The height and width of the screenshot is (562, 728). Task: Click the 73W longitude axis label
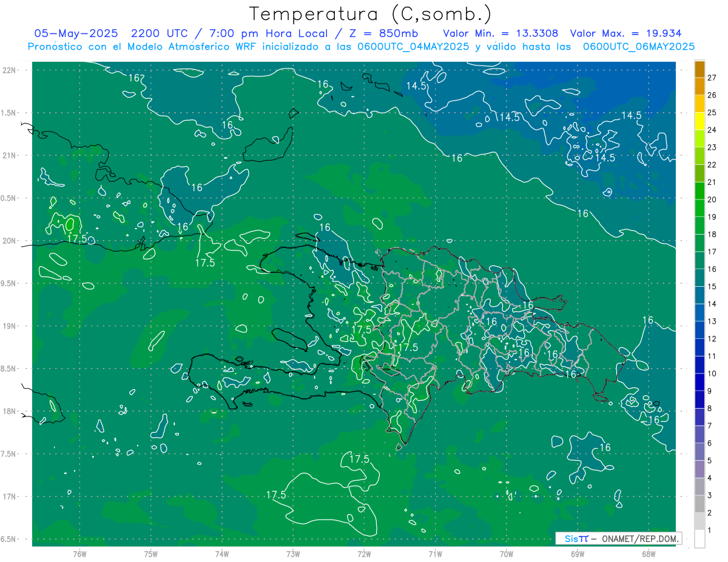(x=293, y=554)
